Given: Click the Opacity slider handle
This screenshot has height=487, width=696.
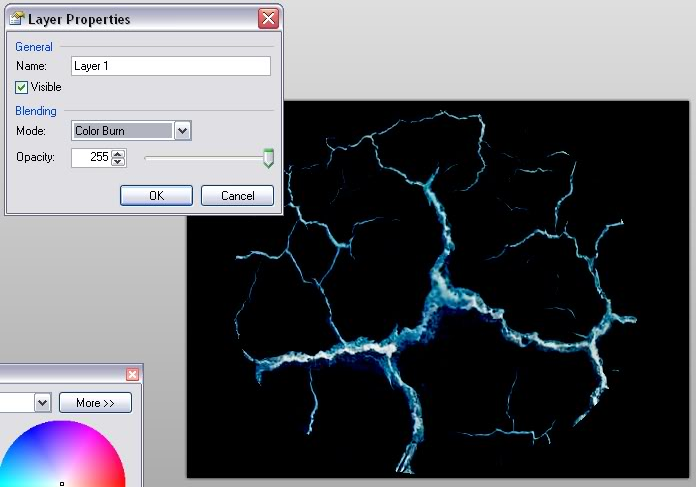Looking at the screenshot, I should pyautogui.click(x=268, y=158).
